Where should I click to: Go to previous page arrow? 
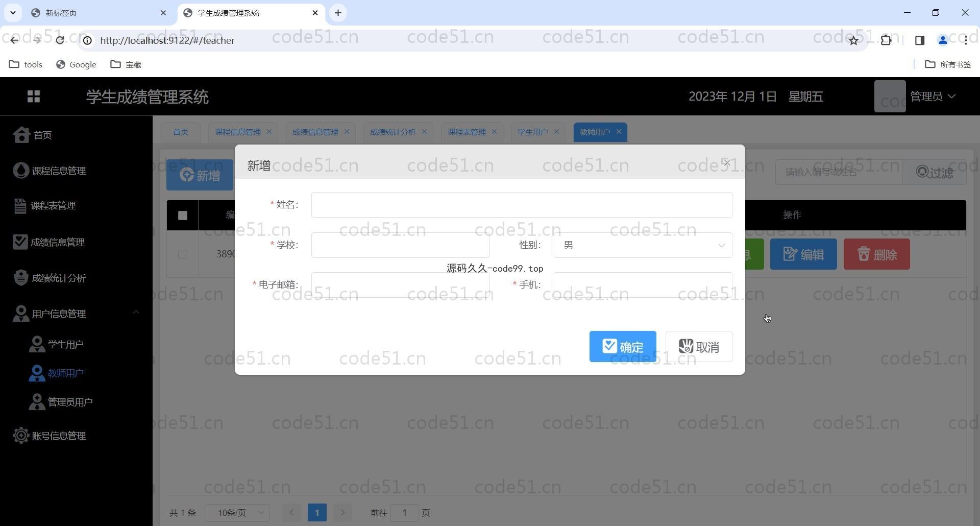[292, 513]
